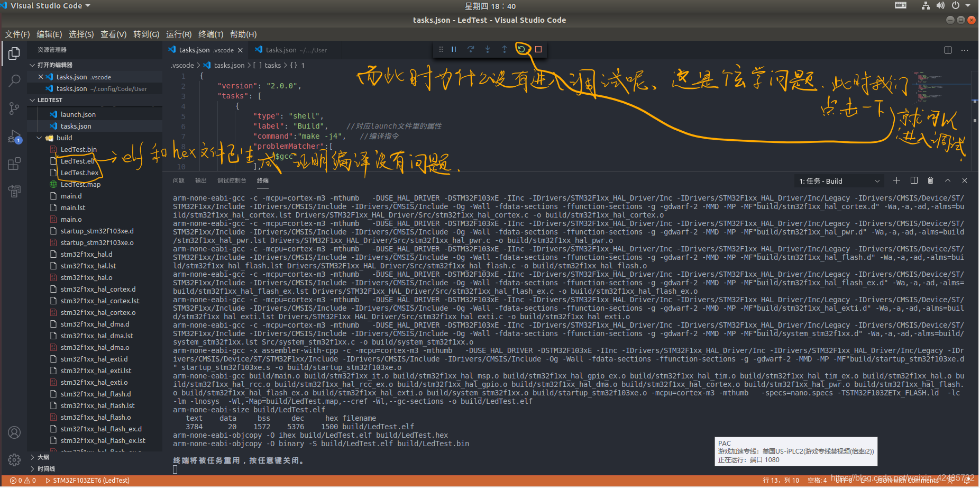
Task: Open the 查看(V) menu
Action: click(x=113, y=34)
